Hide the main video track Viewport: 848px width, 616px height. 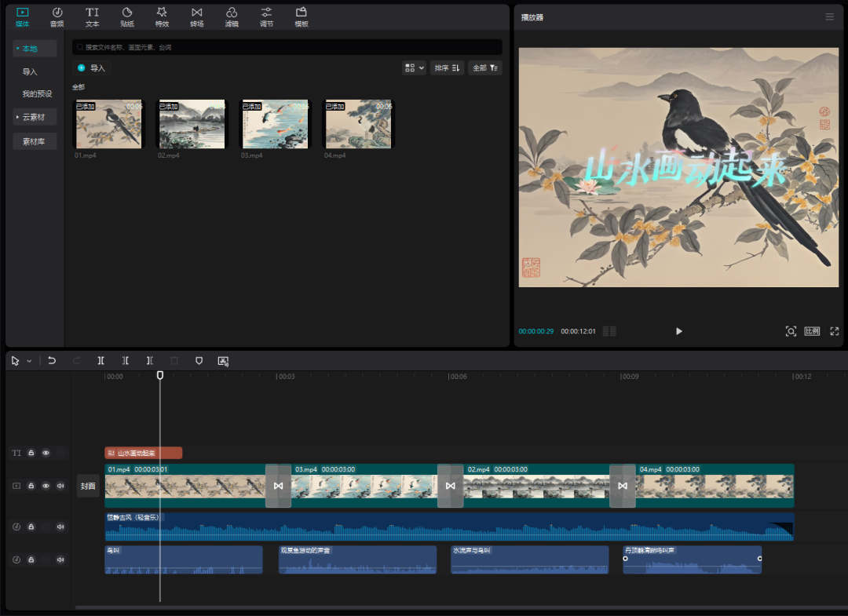click(x=46, y=486)
